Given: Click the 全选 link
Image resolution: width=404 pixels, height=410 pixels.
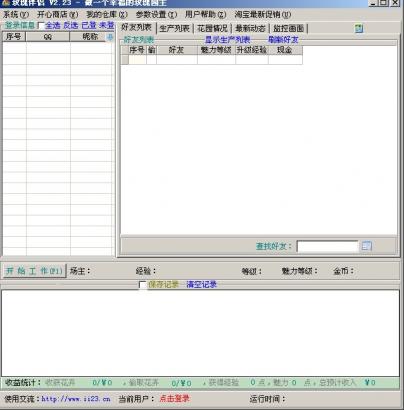Looking at the screenshot, I should pos(53,25).
